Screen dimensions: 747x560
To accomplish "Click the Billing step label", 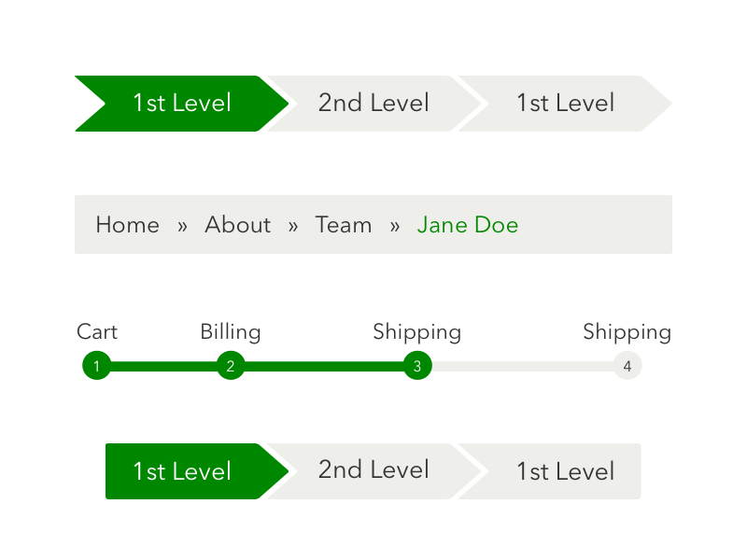I will (231, 332).
